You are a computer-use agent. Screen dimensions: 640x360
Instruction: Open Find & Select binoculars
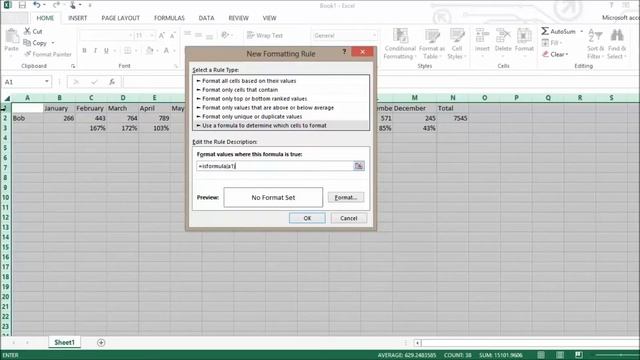point(616,44)
